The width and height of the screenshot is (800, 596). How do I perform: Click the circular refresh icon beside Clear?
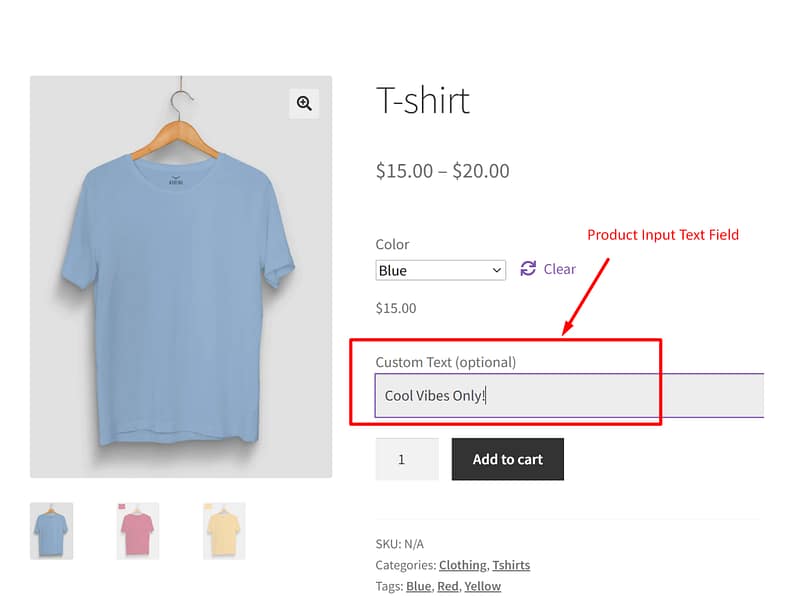tap(527, 269)
